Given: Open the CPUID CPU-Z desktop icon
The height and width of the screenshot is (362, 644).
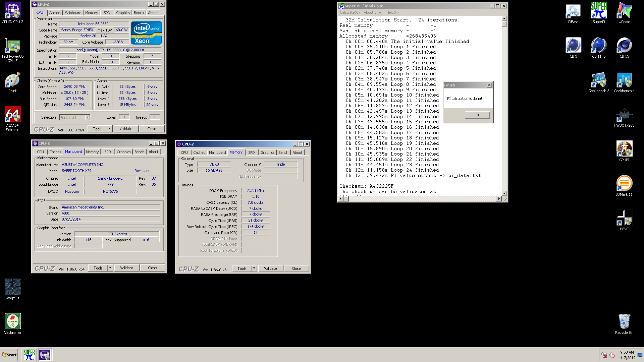Looking at the screenshot, I should (x=12, y=13).
